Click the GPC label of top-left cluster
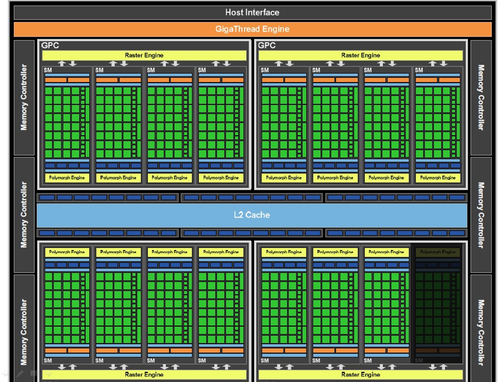The width and height of the screenshot is (500, 382). [50, 45]
